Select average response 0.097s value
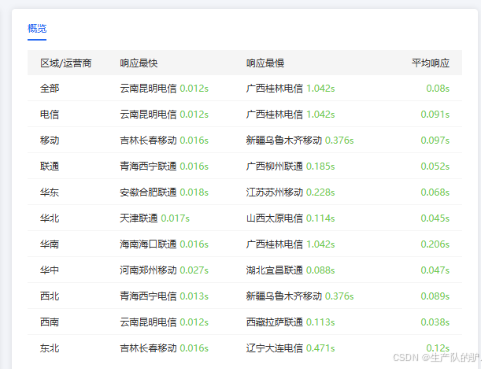The width and height of the screenshot is (486, 369). pyautogui.click(x=435, y=140)
